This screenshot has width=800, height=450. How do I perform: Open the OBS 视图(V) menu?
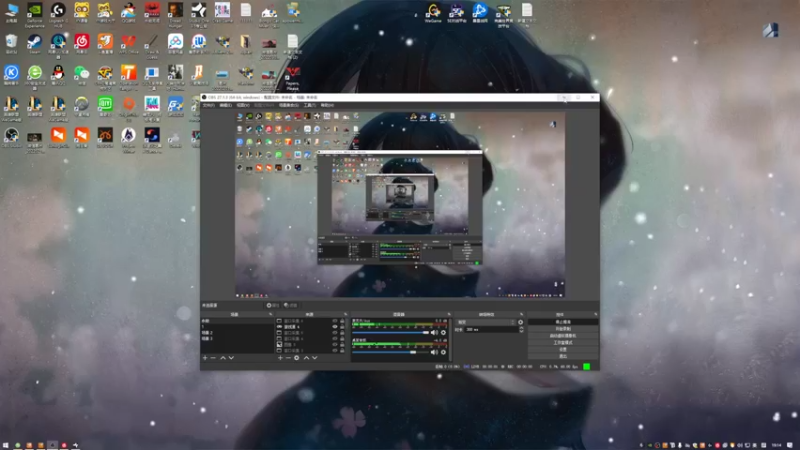(x=243, y=106)
